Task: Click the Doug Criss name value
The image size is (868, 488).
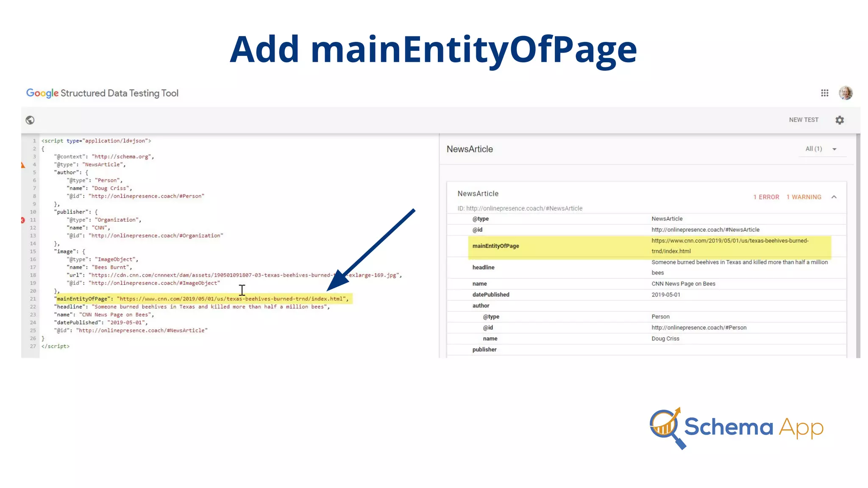Action: 665,338
